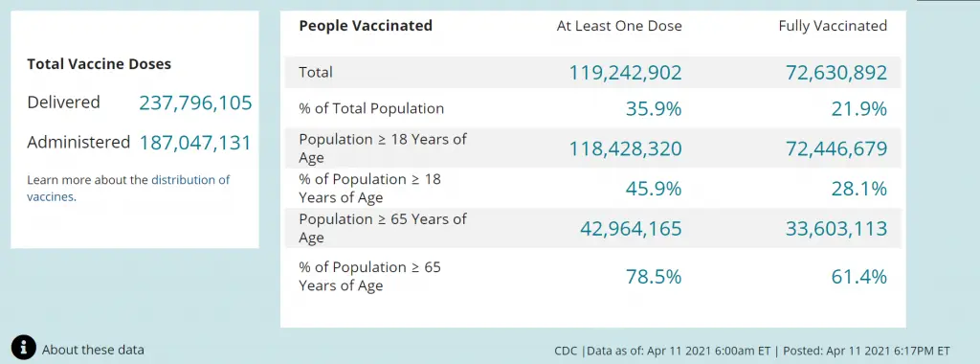Viewport: 980px width, 364px height.
Task: Click the 45.9% adult one-dose percentage
Action: click(x=653, y=189)
